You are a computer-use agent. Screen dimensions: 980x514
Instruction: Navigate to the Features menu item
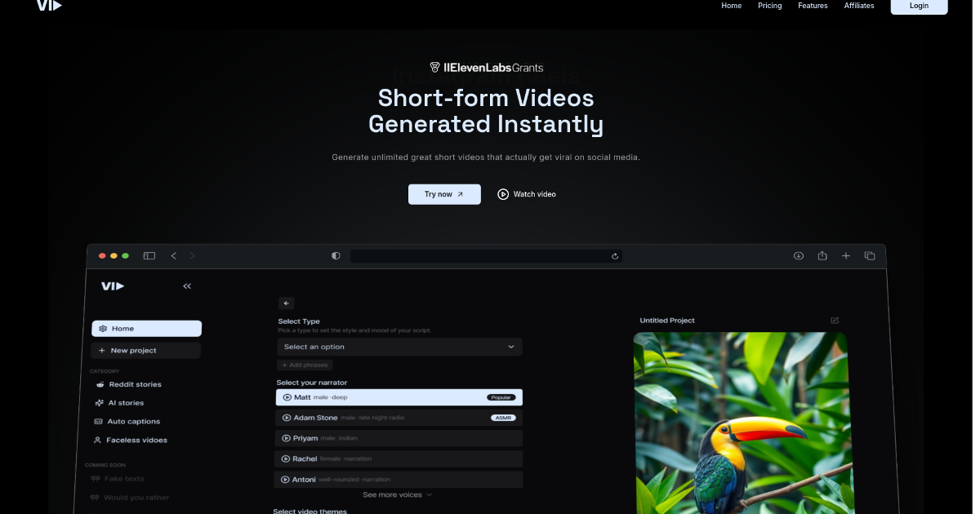(813, 6)
